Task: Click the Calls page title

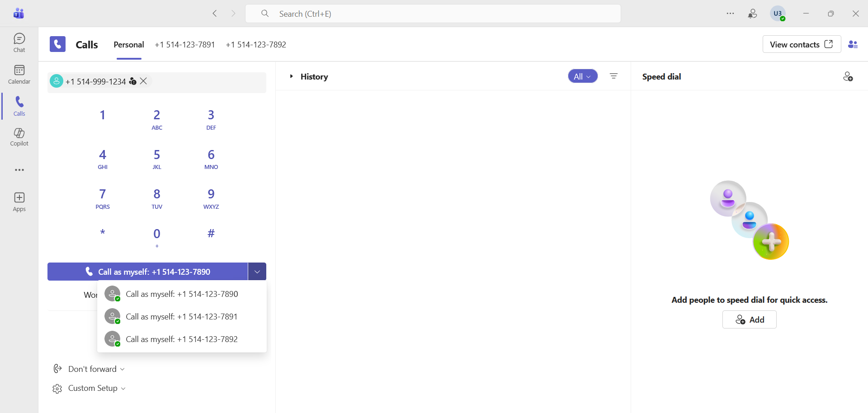Action: (x=87, y=45)
